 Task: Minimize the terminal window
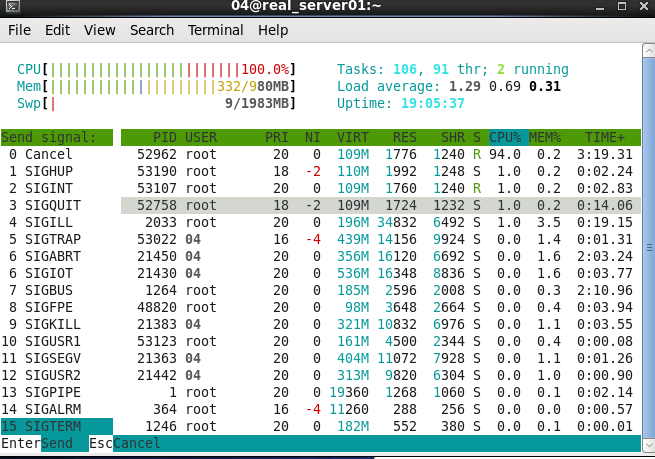pos(600,7)
